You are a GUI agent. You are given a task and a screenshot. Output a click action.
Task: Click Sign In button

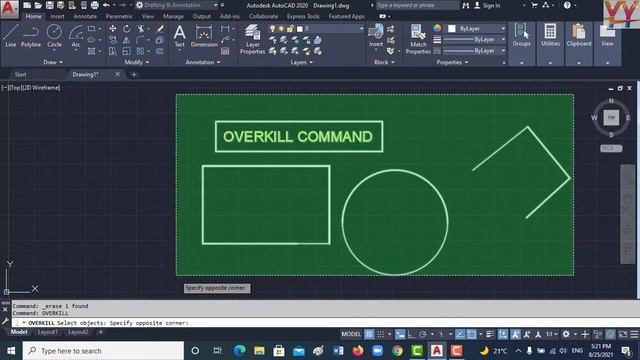pyautogui.click(x=487, y=6)
